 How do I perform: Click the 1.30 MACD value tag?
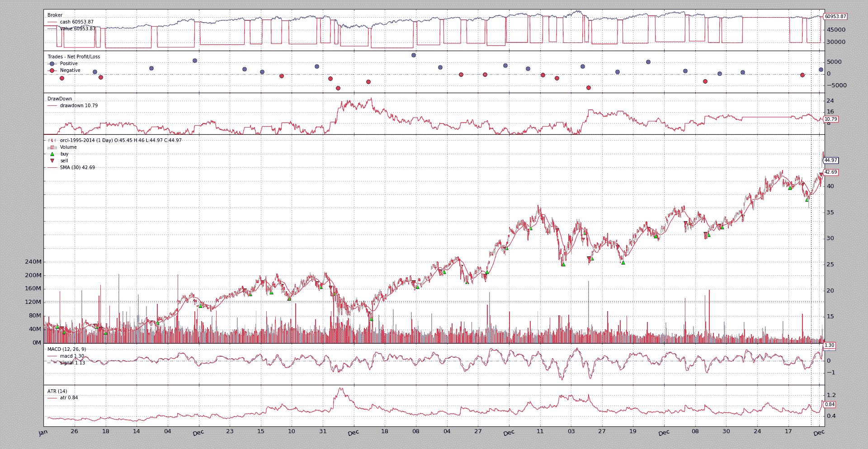click(830, 345)
